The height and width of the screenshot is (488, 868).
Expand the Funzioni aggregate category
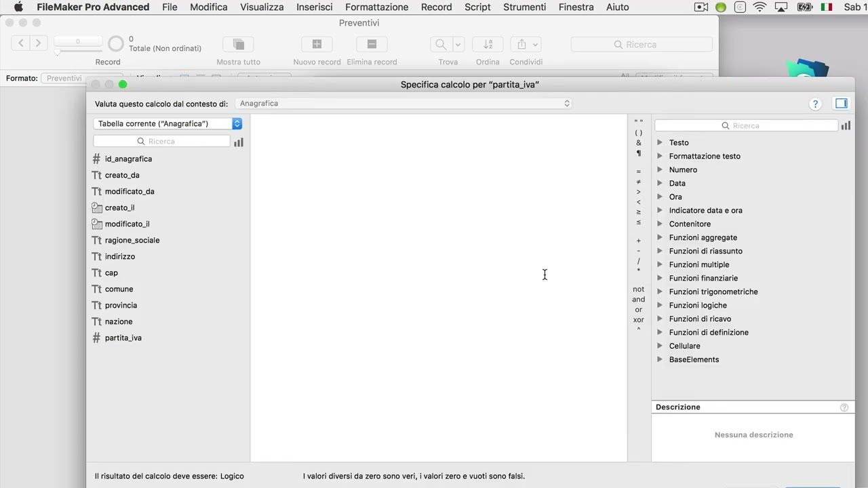coord(660,237)
